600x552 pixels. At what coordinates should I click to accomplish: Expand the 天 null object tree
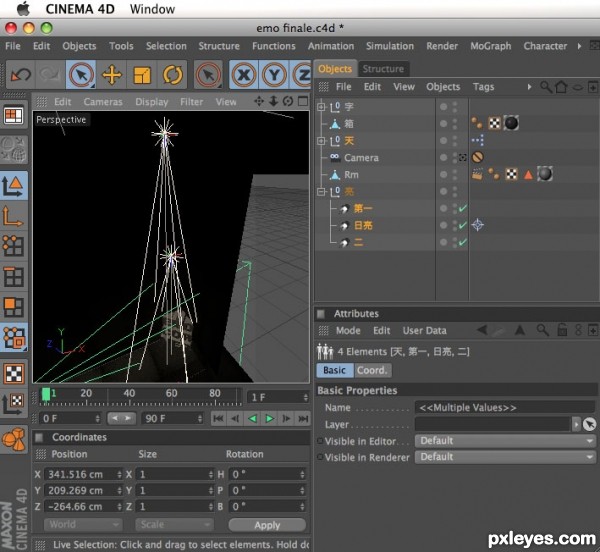[321, 141]
